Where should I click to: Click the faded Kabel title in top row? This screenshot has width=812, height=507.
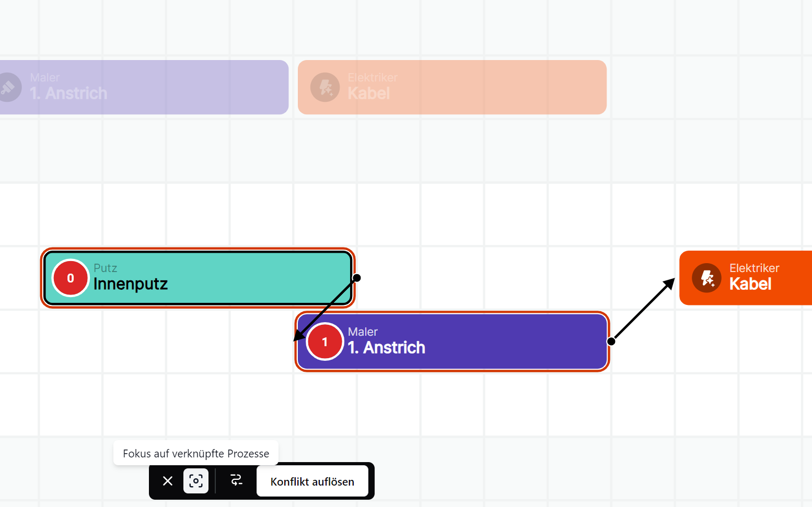[368, 93]
